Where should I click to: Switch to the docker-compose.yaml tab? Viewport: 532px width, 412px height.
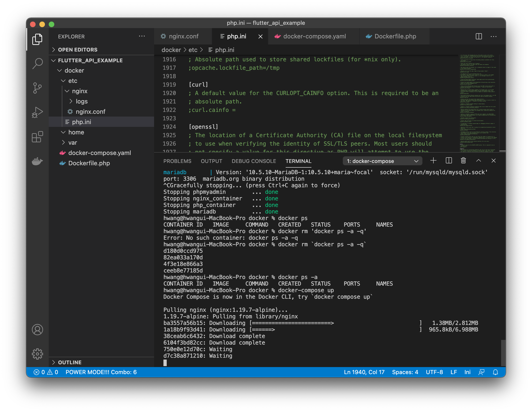click(314, 37)
